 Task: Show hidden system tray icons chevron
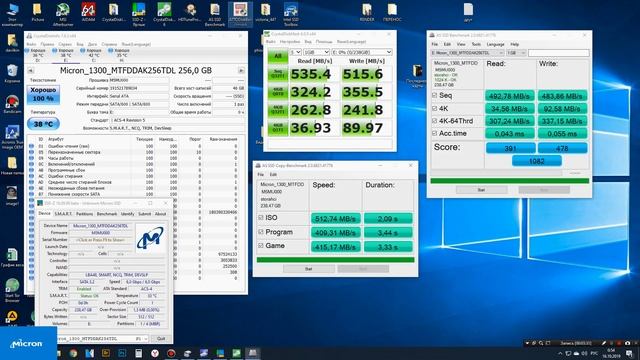560,353
